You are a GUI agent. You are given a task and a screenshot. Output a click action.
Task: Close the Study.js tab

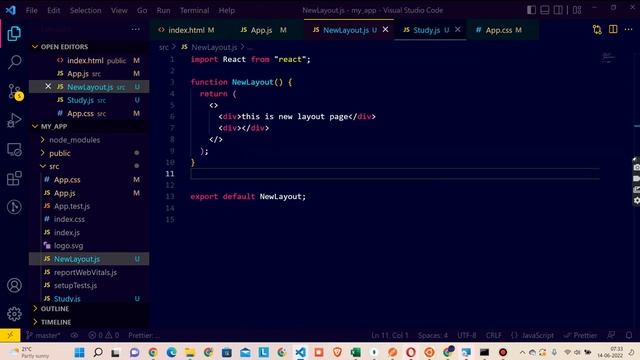click(x=458, y=29)
